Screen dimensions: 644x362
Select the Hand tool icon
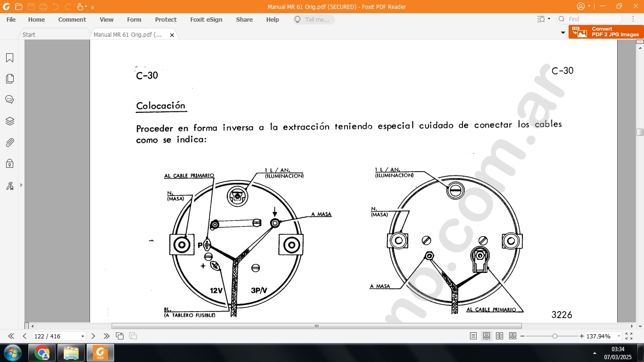(x=80, y=7)
